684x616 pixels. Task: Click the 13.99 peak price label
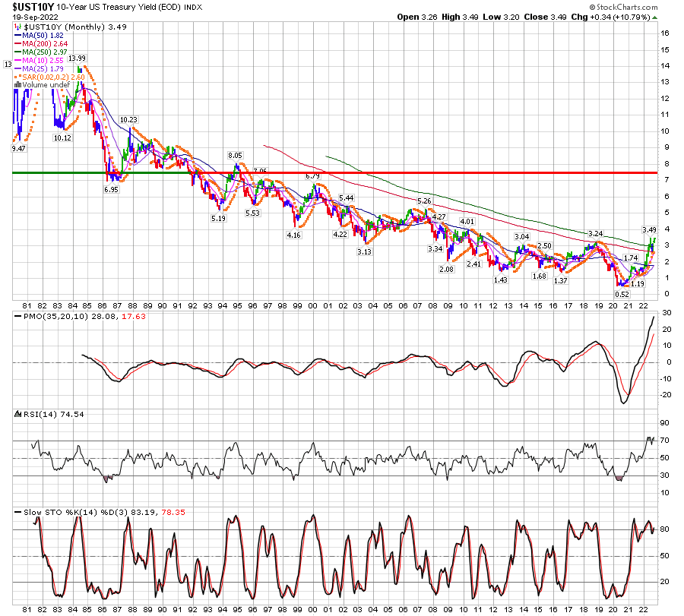(77, 58)
